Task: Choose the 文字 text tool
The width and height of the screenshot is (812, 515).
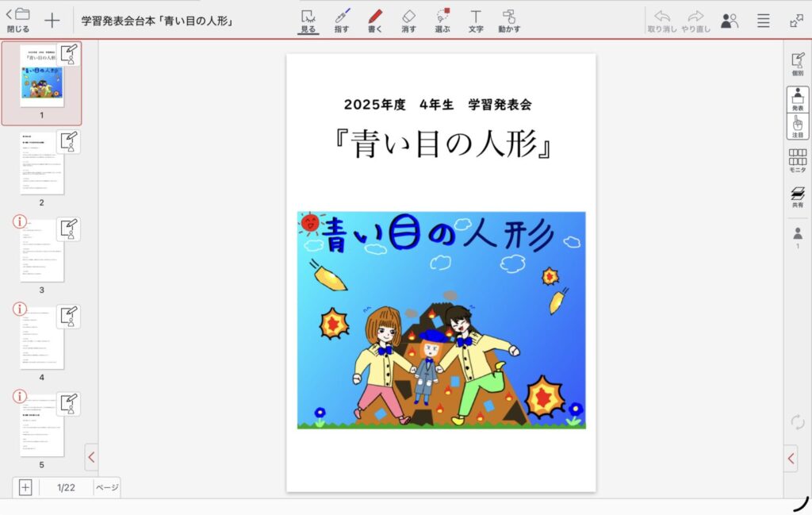Action: [476, 21]
